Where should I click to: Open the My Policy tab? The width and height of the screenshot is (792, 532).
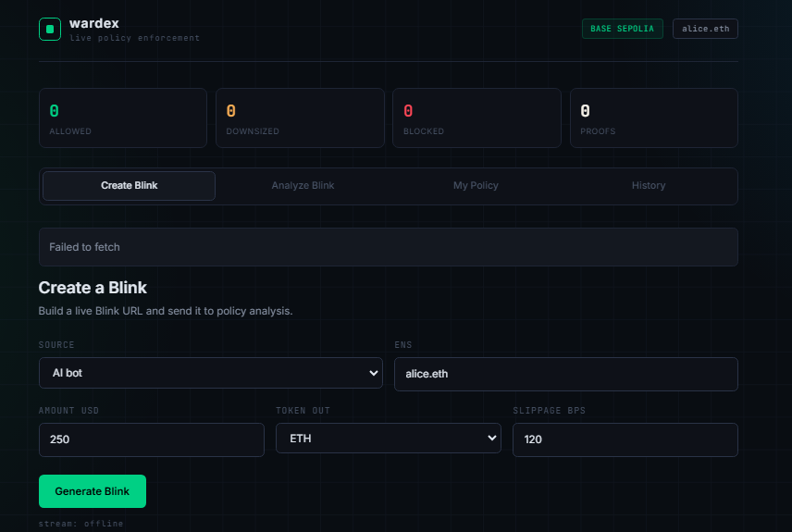click(476, 185)
